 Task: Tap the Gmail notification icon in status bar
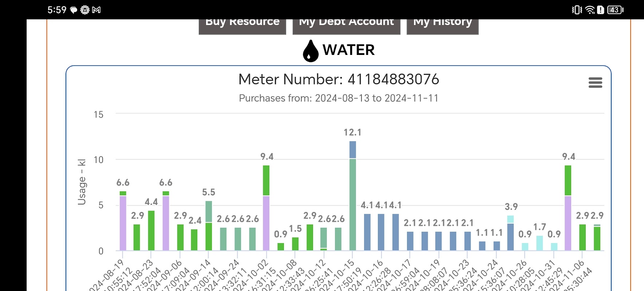96,10
